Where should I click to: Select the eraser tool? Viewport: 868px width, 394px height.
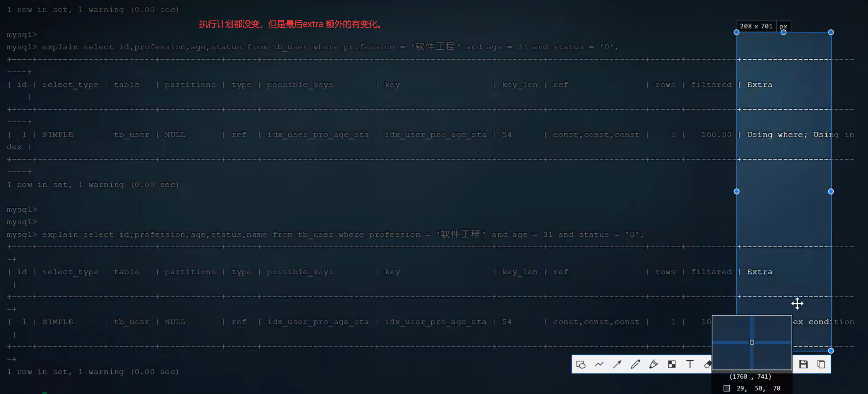[x=707, y=365]
